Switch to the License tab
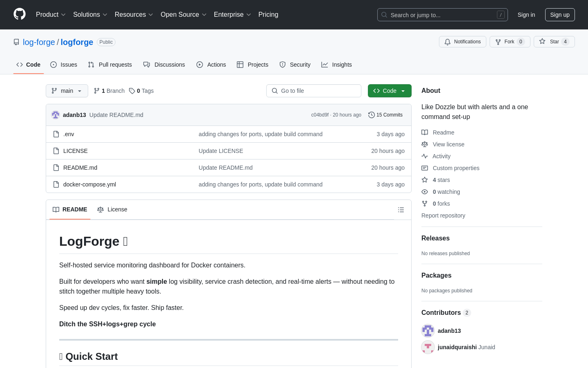 (112, 209)
